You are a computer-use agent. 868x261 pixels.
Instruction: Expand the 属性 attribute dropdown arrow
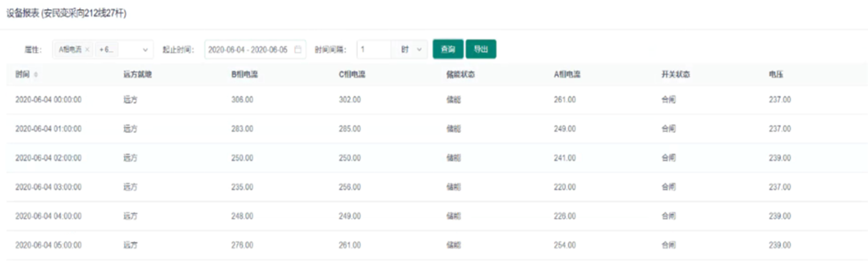pyautogui.click(x=145, y=50)
